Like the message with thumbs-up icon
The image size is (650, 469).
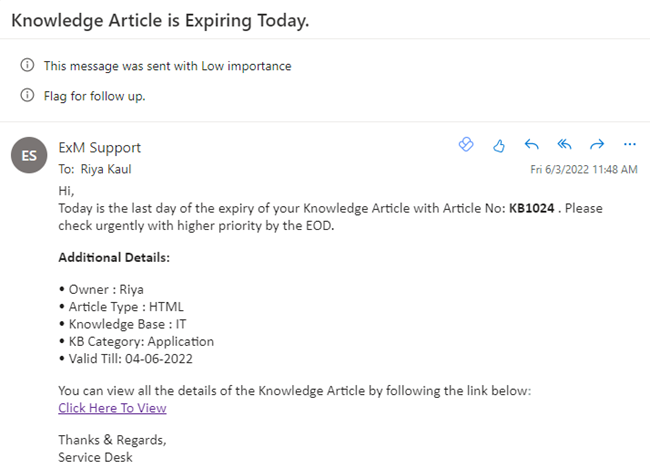(x=499, y=146)
